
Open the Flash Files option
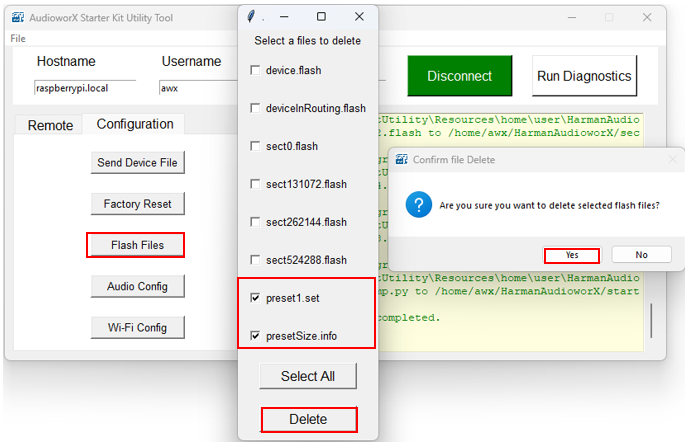point(138,245)
